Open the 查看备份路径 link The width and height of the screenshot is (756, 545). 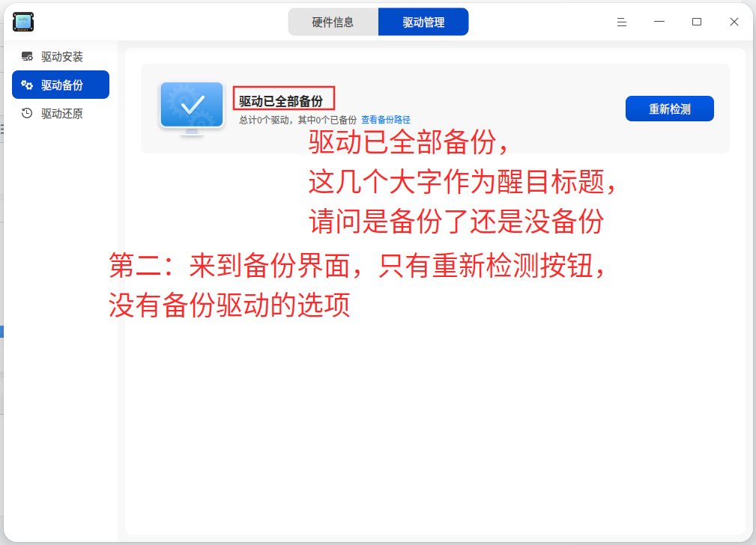pyautogui.click(x=386, y=120)
